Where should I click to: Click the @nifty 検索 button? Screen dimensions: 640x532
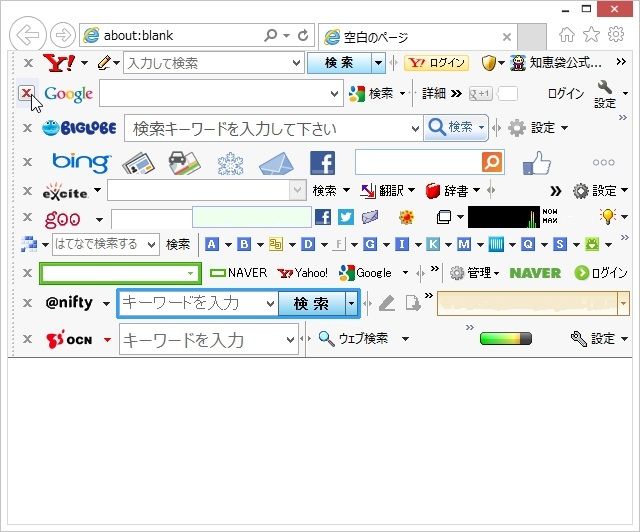coord(312,303)
